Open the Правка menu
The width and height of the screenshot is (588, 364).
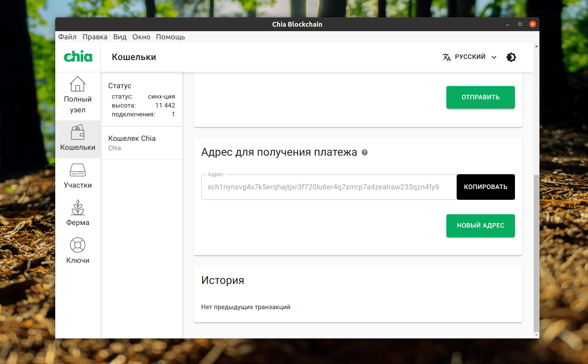[95, 37]
